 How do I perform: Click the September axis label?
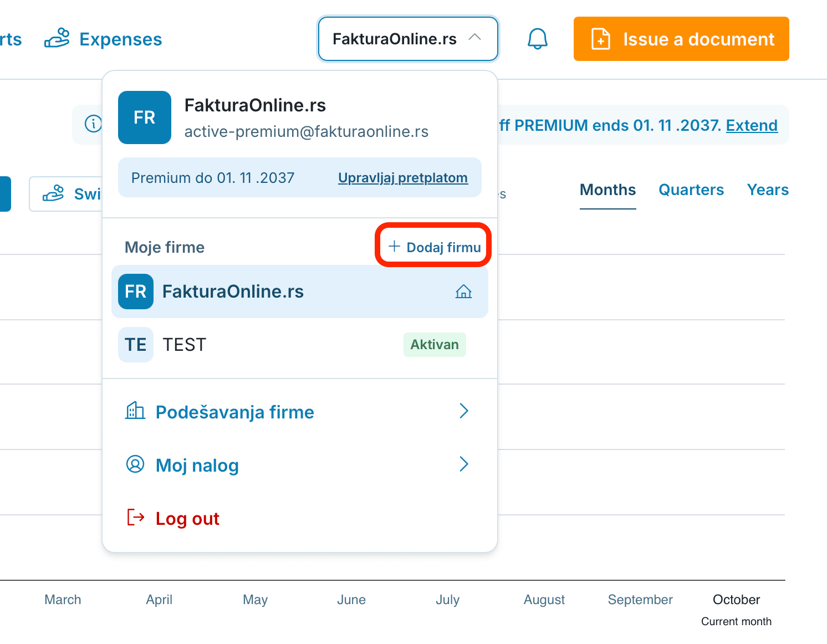coord(640,600)
